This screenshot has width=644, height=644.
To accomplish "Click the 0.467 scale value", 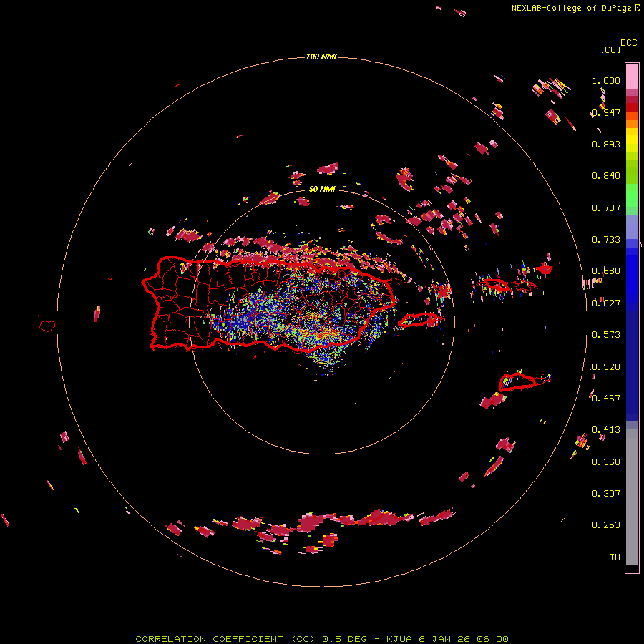I will point(606,399).
